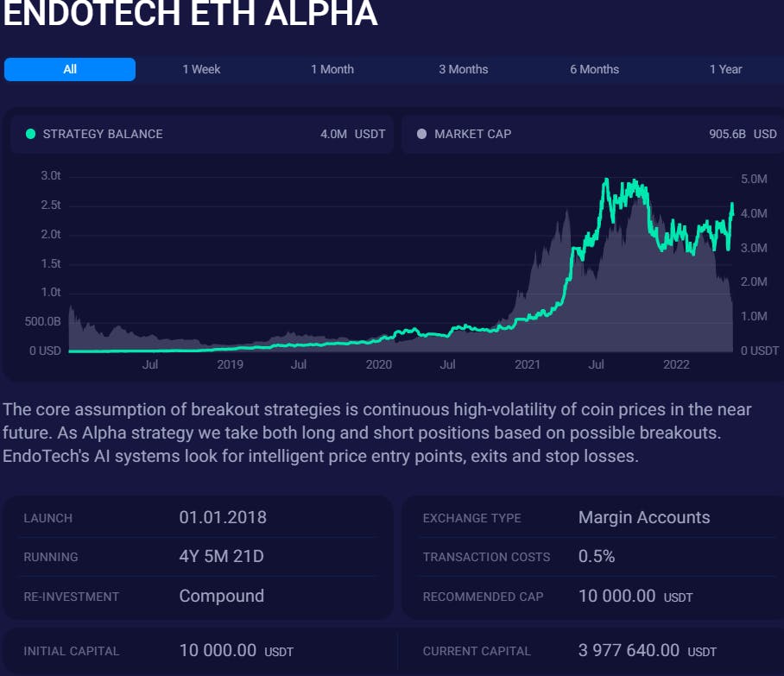Toggle the Strategy Balance legend label
784x676 pixels.
(103, 134)
